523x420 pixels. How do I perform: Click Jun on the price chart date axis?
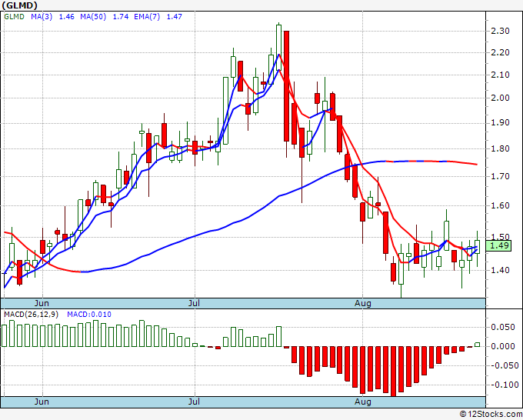(42, 303)
